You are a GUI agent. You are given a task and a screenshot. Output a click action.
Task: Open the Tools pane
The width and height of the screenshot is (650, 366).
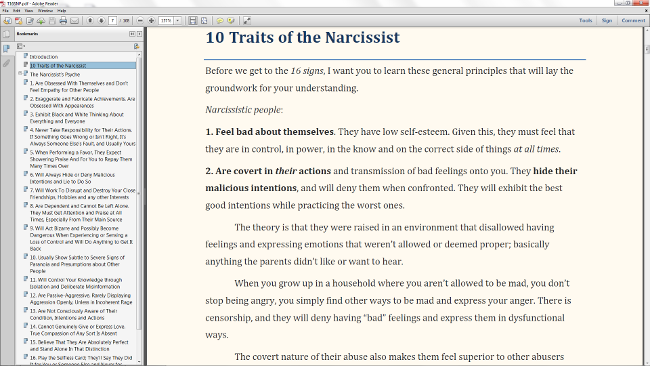point(585,20)
